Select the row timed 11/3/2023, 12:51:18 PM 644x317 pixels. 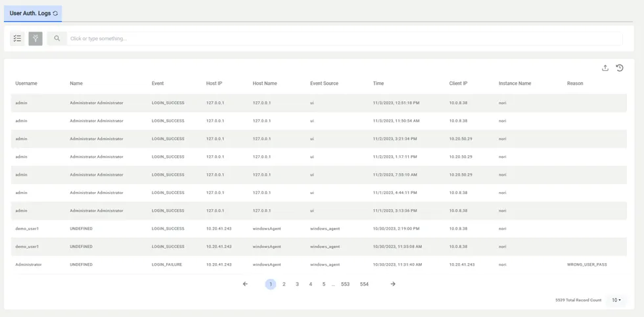pos(319,103)
